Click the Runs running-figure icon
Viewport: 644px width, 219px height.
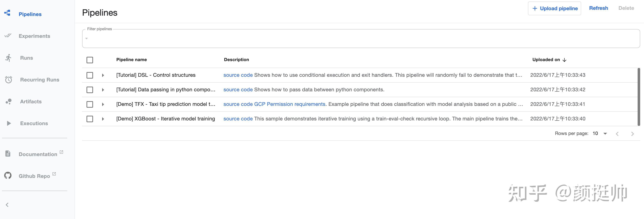[x=9, y=58]
